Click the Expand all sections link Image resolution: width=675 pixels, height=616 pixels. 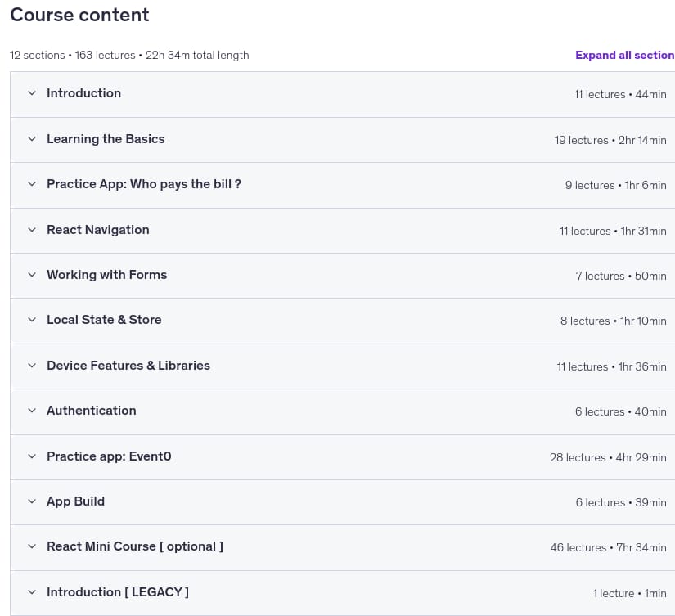(x=625, y=55)
